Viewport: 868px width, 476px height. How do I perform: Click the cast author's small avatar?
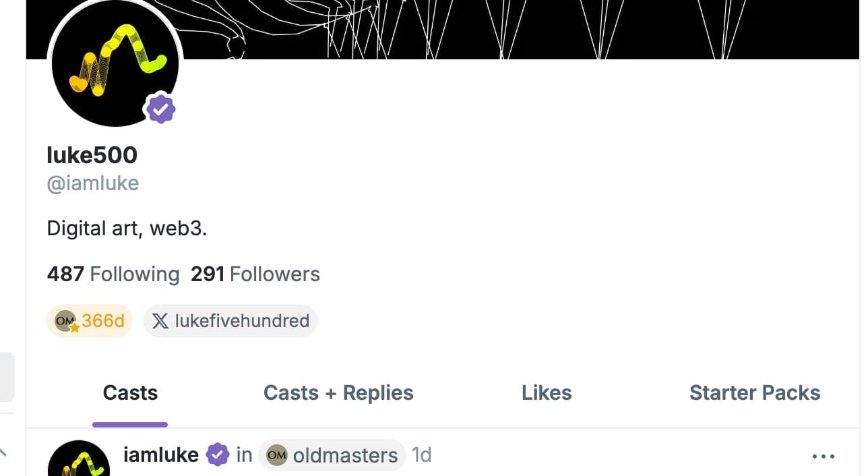click(x=79, y=462)
